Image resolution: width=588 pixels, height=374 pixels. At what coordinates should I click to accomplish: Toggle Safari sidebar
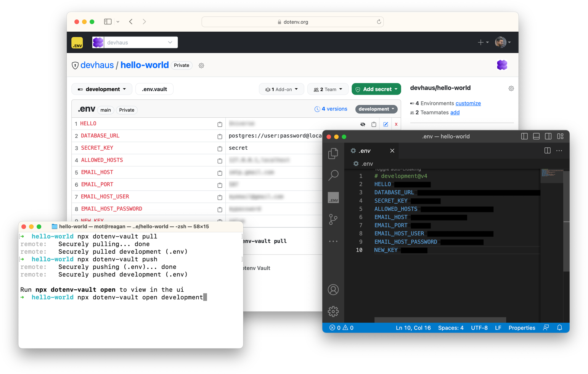click(108, 22)
